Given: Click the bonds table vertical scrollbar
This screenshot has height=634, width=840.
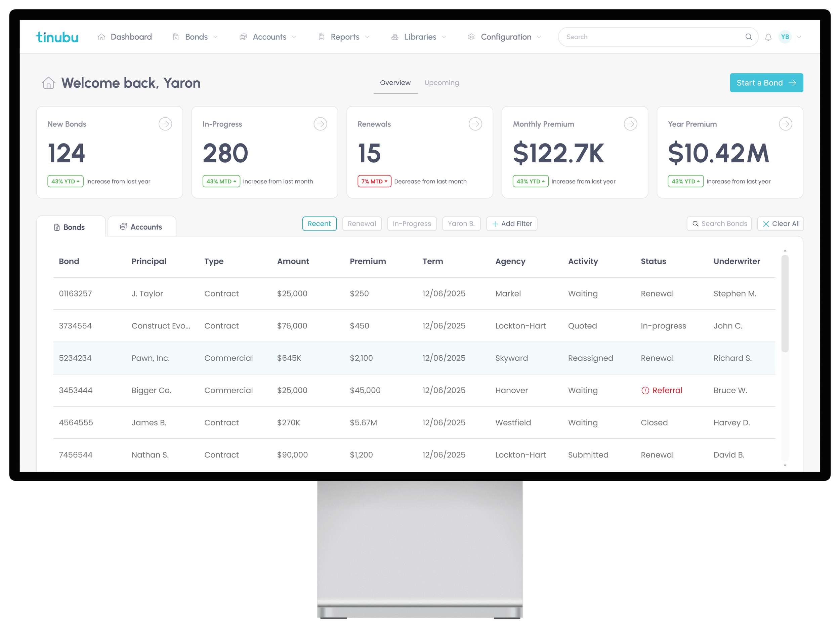Looking at the screenshot, I should tap(785, 304).
